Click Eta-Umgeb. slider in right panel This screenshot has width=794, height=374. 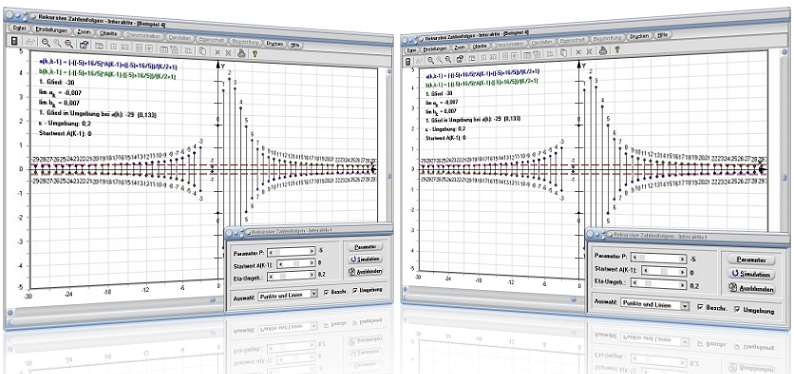click(x=659, y=284)
